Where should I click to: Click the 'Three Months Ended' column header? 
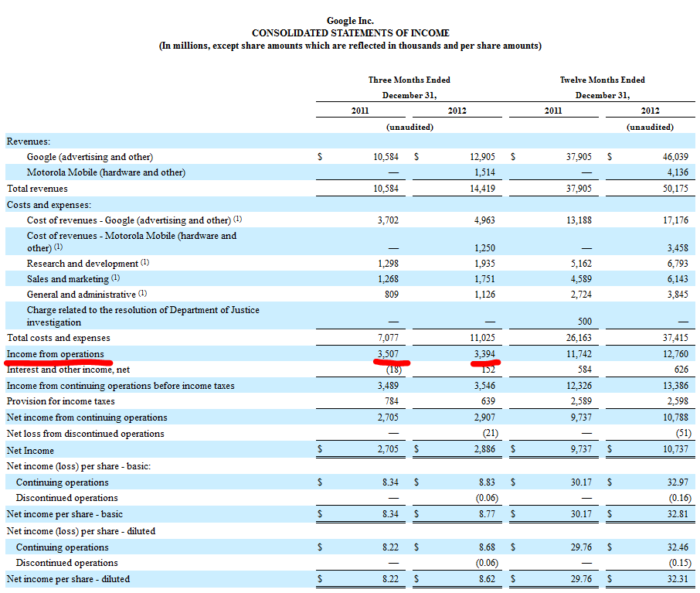(409, 80)
